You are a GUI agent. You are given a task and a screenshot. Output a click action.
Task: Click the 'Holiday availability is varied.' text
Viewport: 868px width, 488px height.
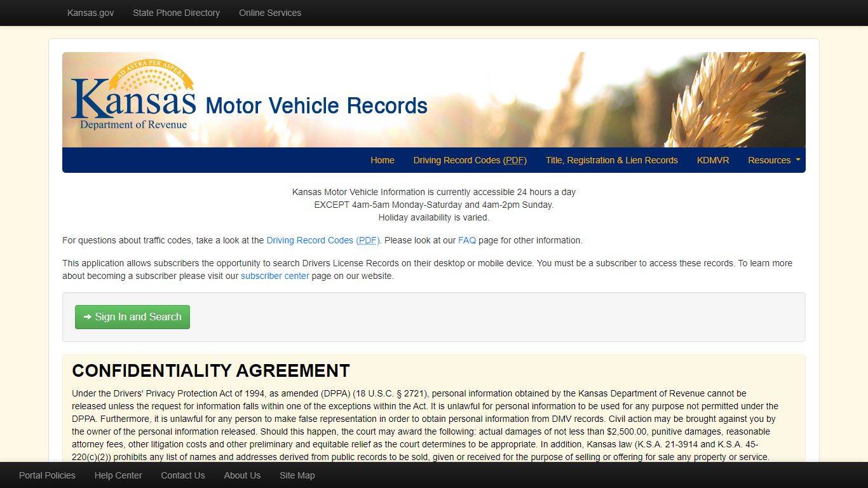point(434,217)
